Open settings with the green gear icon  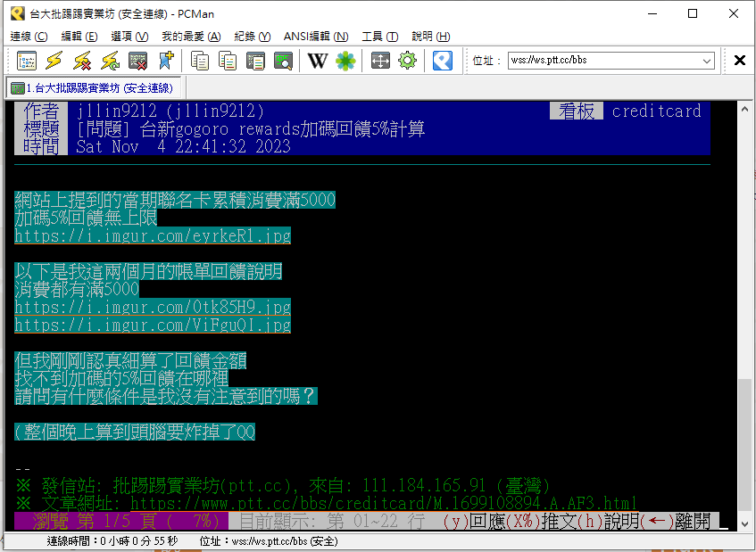click(x=408, y=61)
